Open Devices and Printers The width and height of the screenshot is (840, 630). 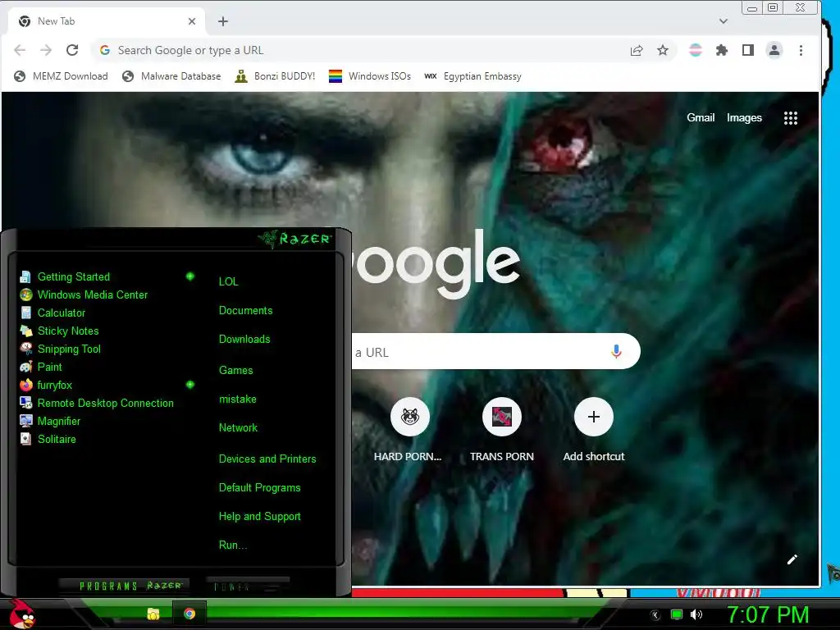tap(267, 459)
